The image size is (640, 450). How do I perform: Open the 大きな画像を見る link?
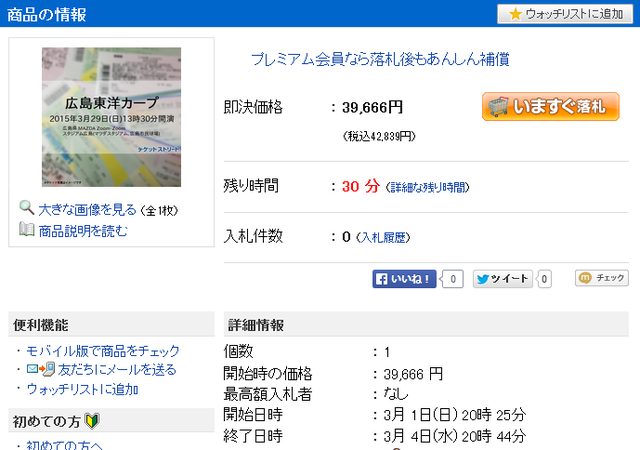point(87,210)
